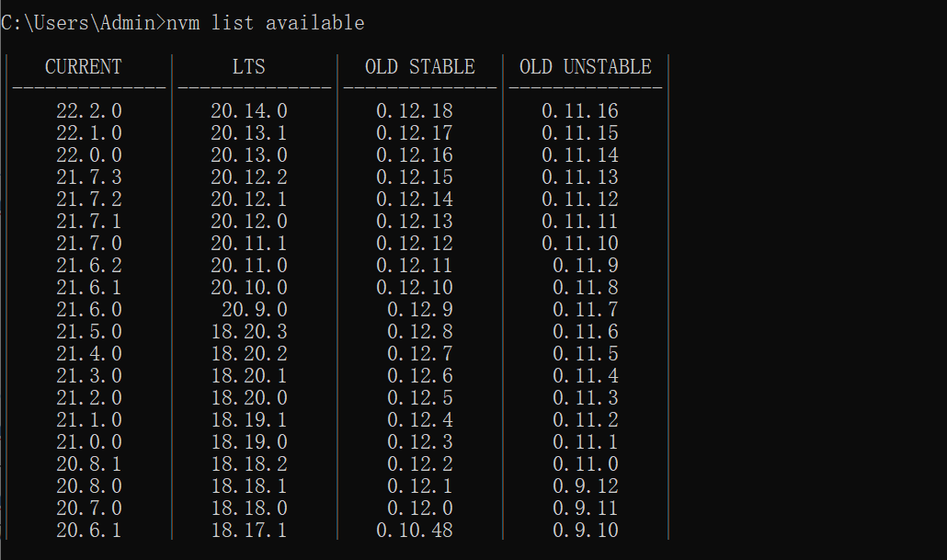Select the OLD STABLE column header
947x560 pixels.
pyautogui.click(x=420, y=66)
